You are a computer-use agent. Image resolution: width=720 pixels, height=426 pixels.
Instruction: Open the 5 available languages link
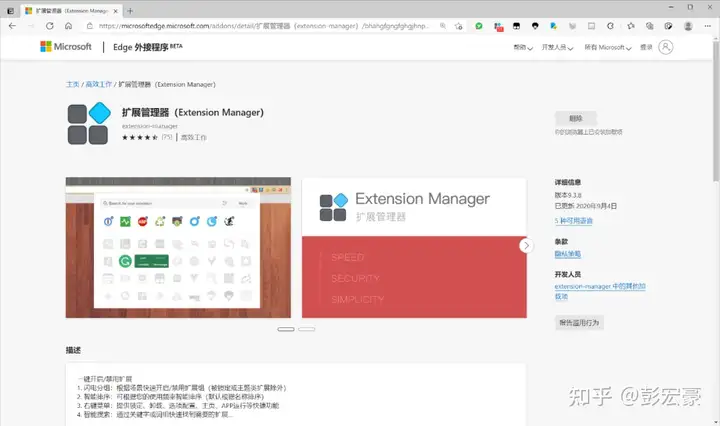tap(574, 221)
